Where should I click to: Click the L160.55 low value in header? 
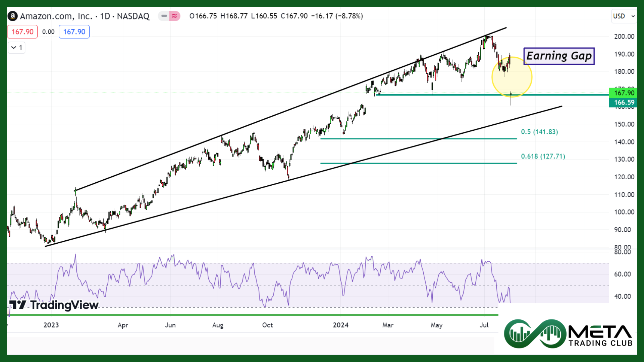point(264,16)
